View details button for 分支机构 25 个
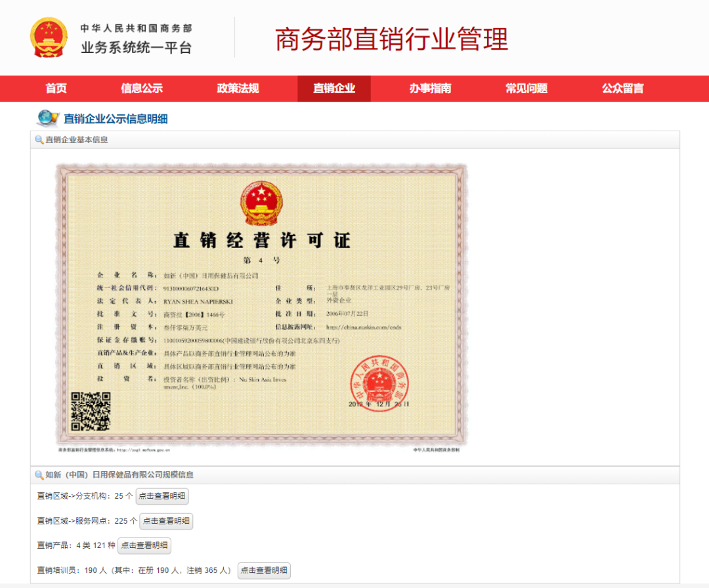Viewport: 709px width, 588px height. click(x=162, y=496)
